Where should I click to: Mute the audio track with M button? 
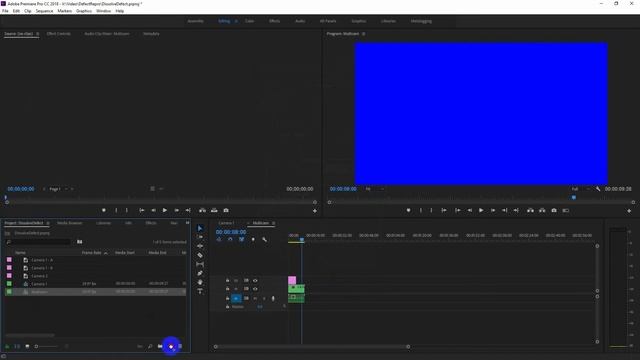(255, 299)
